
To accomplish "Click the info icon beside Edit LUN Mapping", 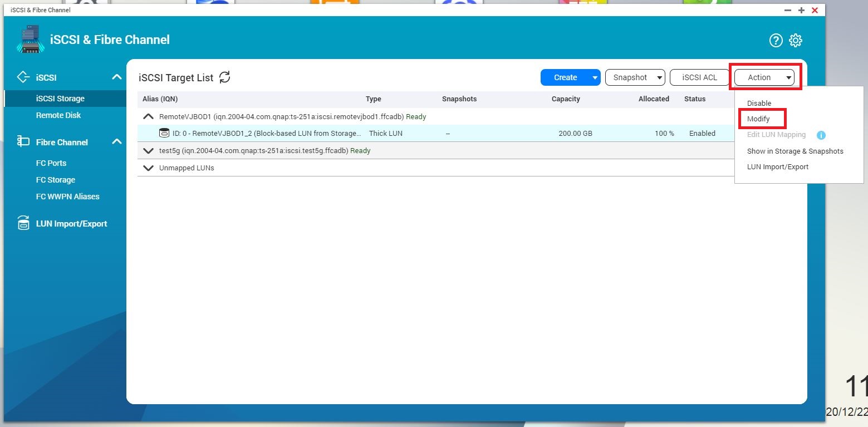I will (821, 135).
